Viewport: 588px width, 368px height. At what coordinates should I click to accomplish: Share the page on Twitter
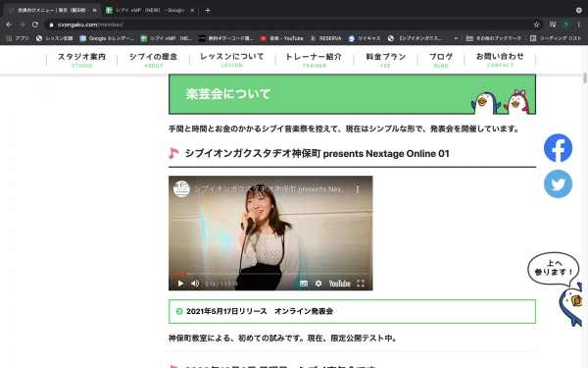click(558, 184)
